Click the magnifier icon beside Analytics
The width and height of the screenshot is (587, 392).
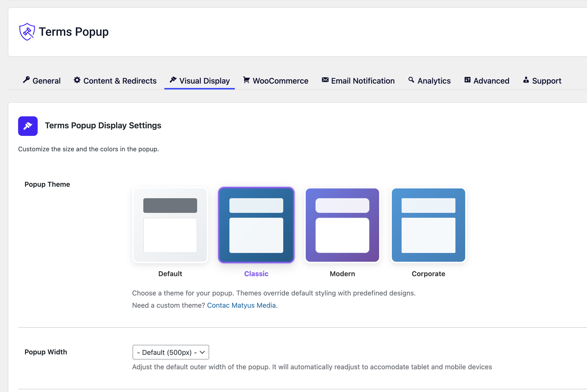click(x=411, y=80)
